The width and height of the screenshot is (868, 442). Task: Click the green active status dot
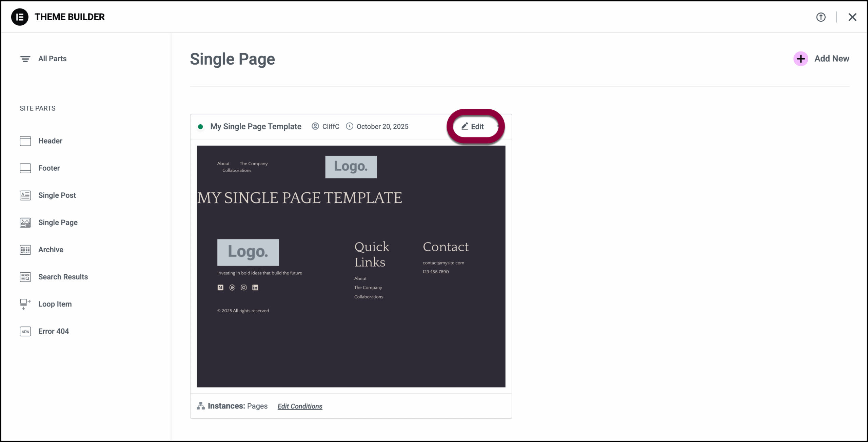[200, 127]
